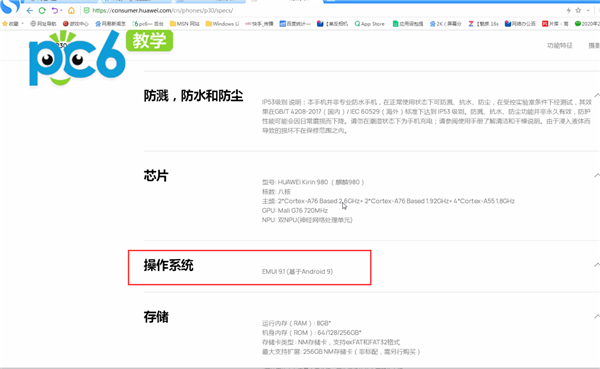This screenshot has width=600, height=369.
Task: Bookmark page with the star icon
Action: (578, 10)
